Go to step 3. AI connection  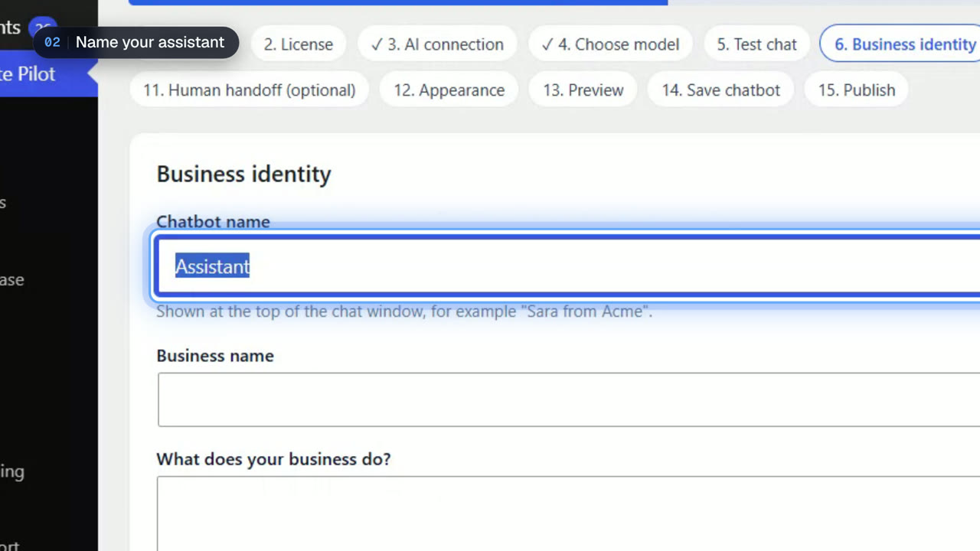(437, 44)
